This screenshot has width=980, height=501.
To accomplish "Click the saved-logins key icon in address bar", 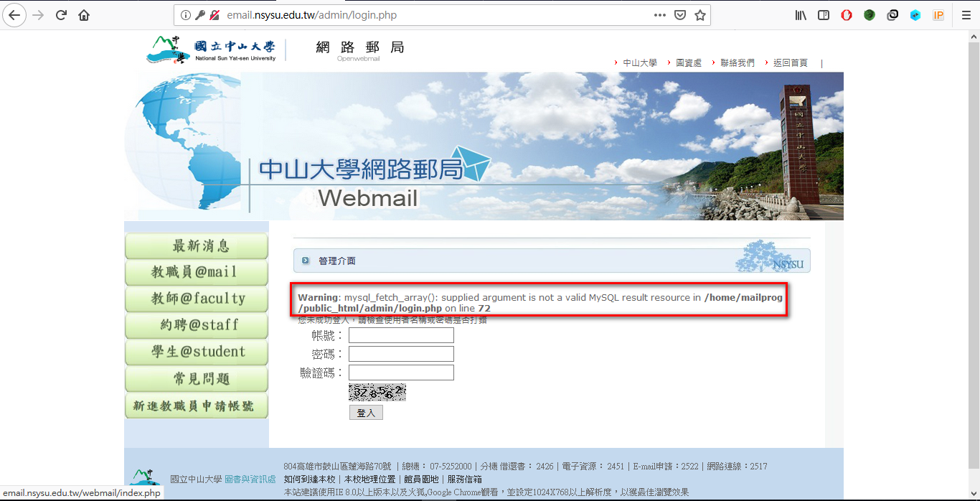I will pos(199,15).
